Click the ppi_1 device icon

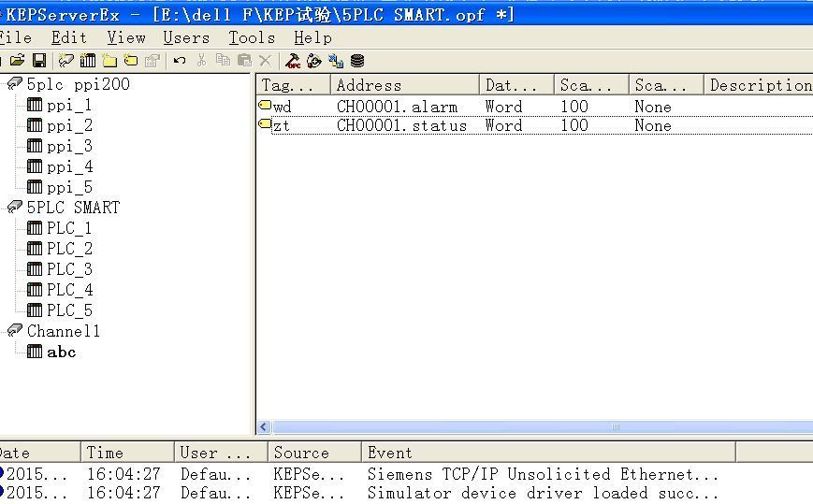(x=35, y=105)
